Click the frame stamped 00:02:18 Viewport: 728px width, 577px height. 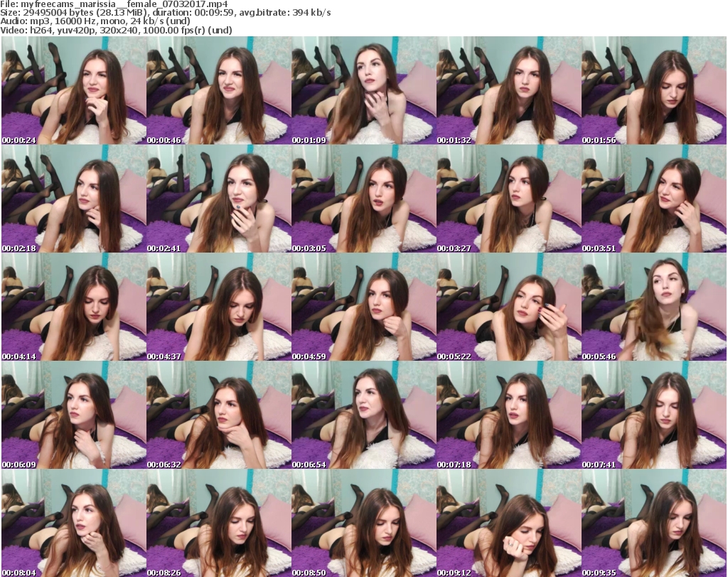74,198
